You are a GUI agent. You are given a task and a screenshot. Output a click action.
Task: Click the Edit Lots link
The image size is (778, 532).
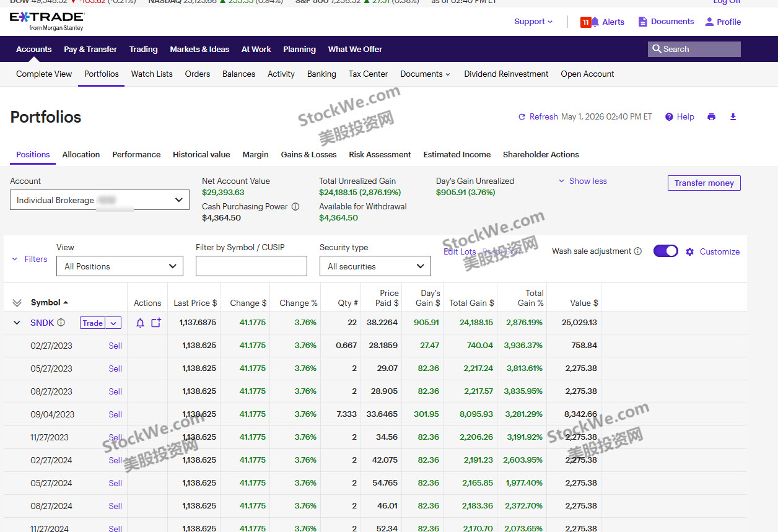[460, 251]
